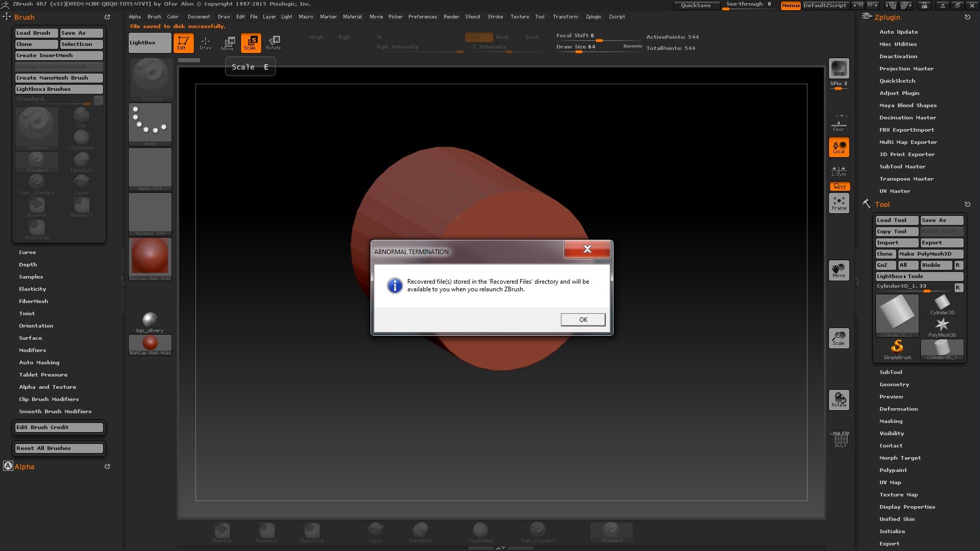Open the MatCap Red Wax material selector
This screenshot has width=980, height=551.
click(150, 259)
